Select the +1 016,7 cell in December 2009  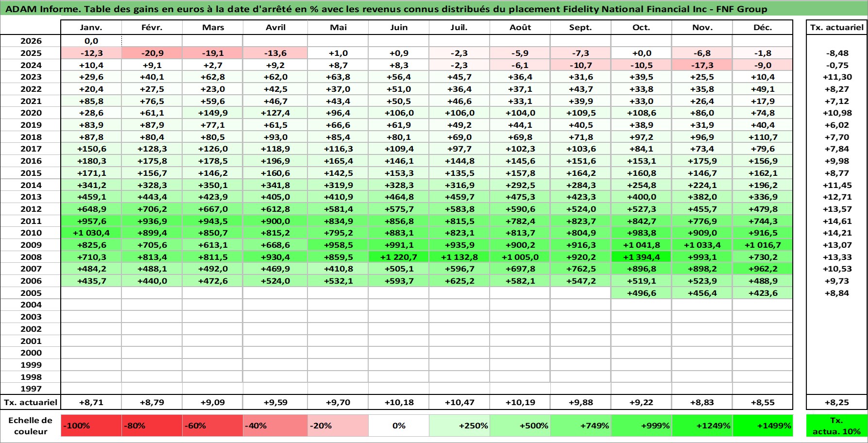point(763,245)
